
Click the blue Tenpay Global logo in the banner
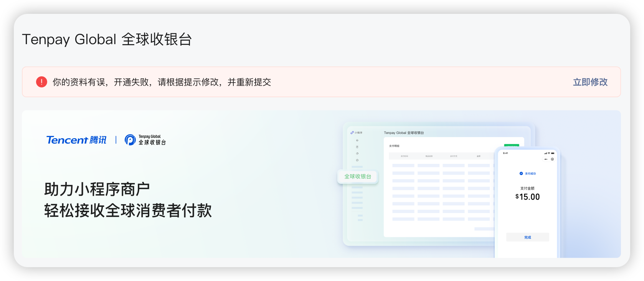point(145,140)
